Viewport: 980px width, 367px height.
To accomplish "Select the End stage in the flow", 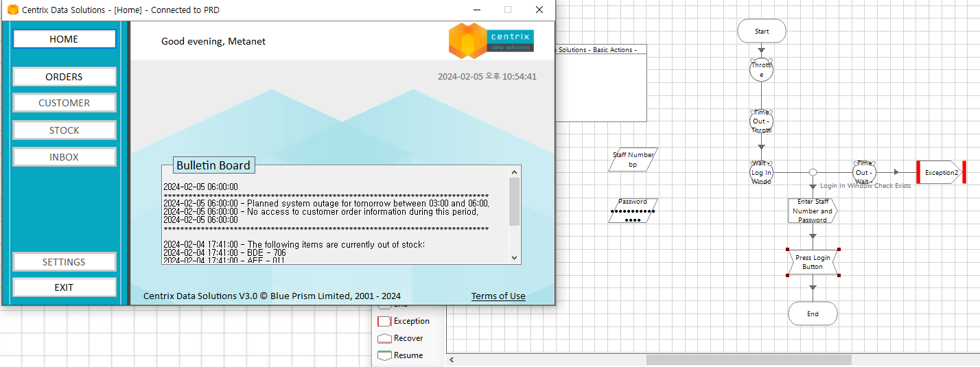I will pos(813,313).
